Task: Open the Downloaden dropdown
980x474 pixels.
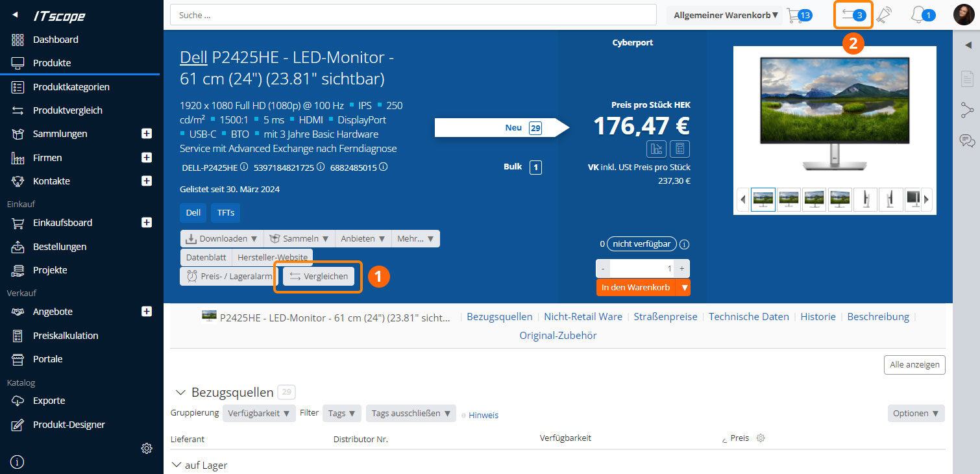Action: coord(222,239)
